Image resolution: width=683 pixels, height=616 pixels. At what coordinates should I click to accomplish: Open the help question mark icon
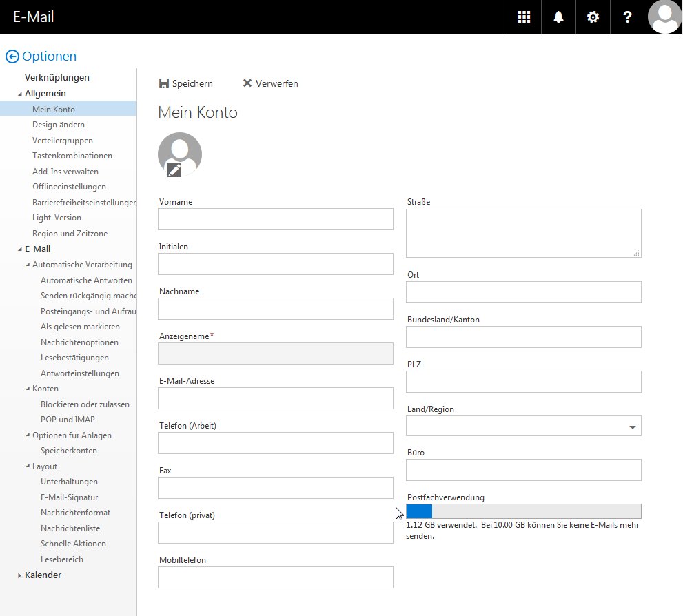(x=627, y=17)
